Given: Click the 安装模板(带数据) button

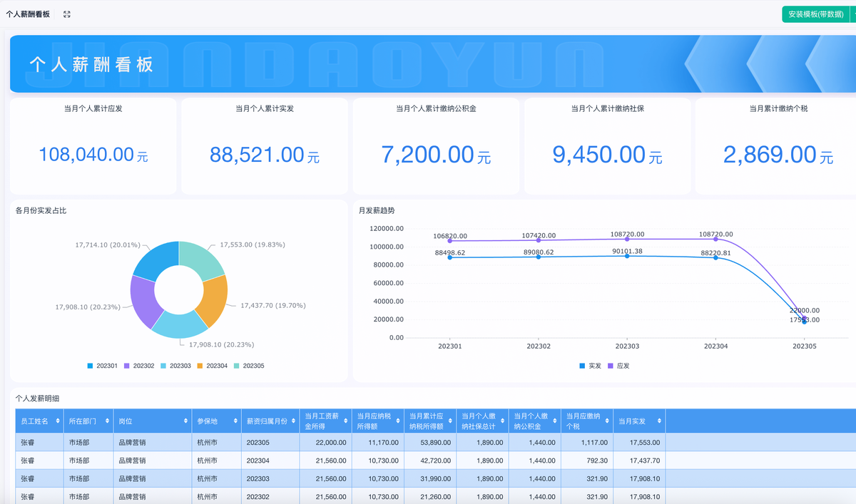Looking at the screenshot, I should 815,14.
